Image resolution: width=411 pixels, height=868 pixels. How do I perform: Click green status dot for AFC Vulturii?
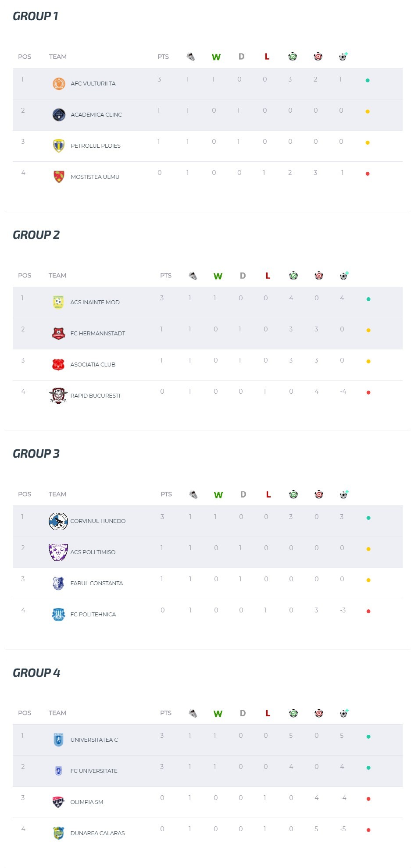click(x=368, y=80)
